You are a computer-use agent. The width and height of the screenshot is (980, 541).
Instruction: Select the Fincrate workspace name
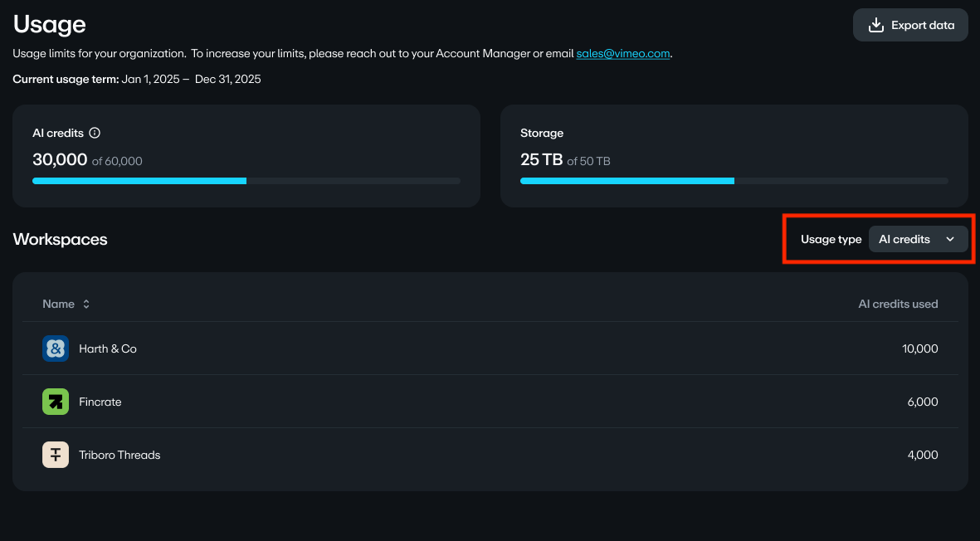(x=100, y=402)
